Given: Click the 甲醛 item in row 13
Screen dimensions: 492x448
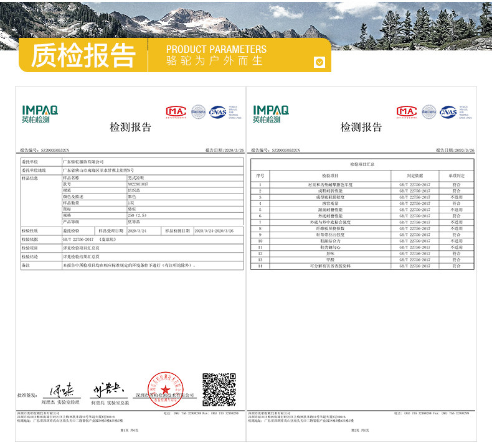Looking at the screenshot, I should coord(331,260).
